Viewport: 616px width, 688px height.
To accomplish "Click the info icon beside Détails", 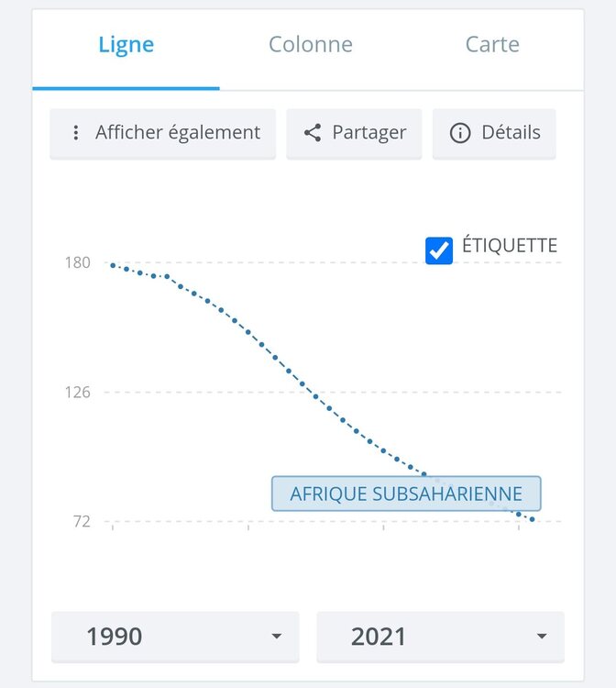I will coord(460,133).
